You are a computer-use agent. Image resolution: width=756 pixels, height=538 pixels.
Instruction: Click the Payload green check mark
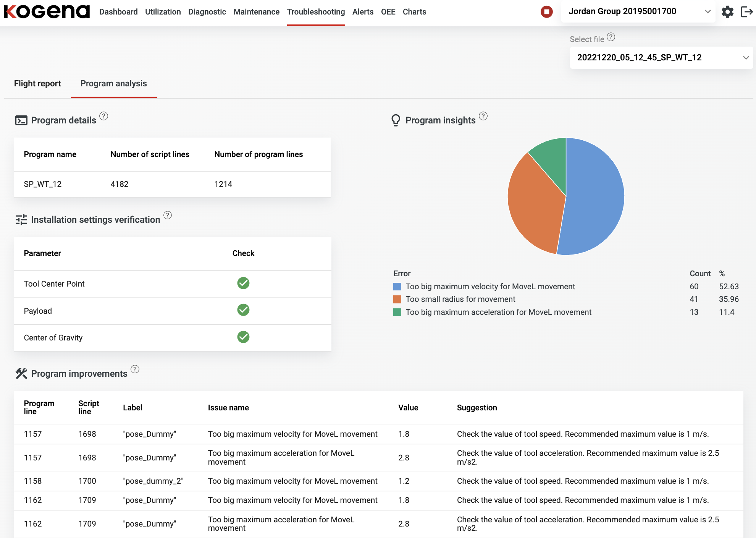(x=243, y=310)
